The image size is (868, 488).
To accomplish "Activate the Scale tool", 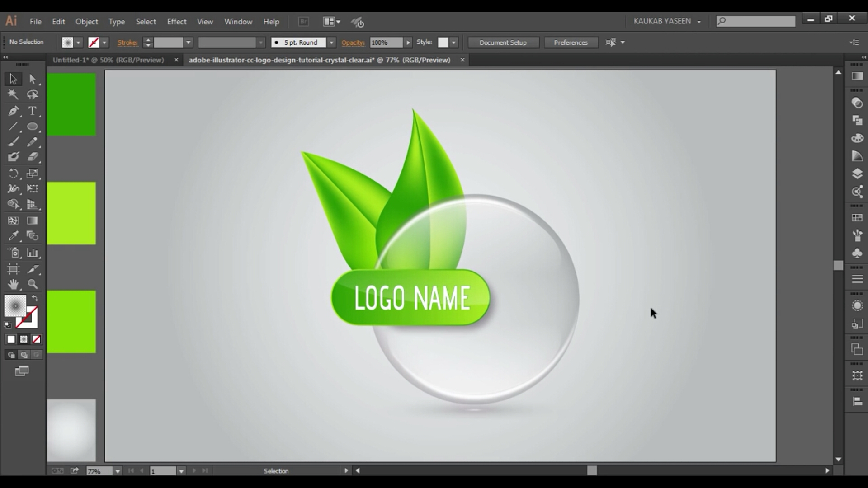I will pyautogui.click(x=33, y=174).
